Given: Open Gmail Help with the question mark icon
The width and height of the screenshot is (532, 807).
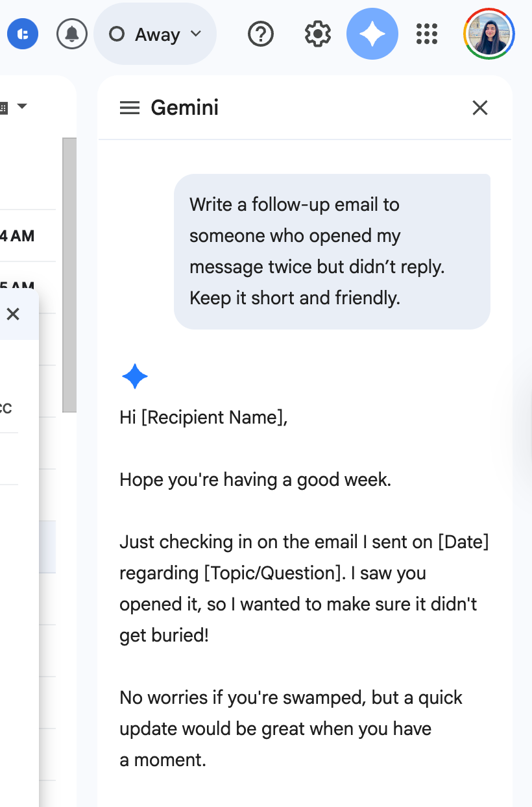Looking at the screenshot, I should coord(260,34).
